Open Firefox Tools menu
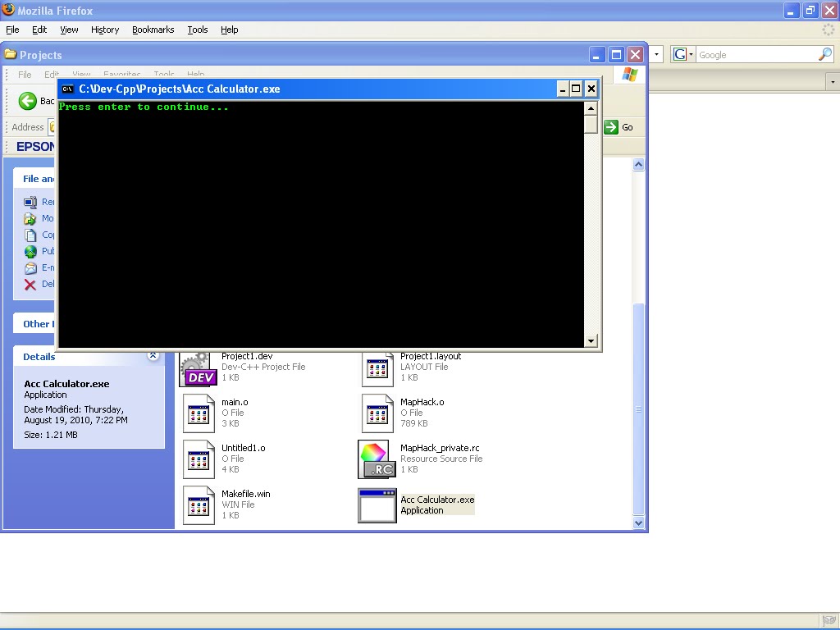Viewport: 840px width, 630px height. (x=198, y=30)
